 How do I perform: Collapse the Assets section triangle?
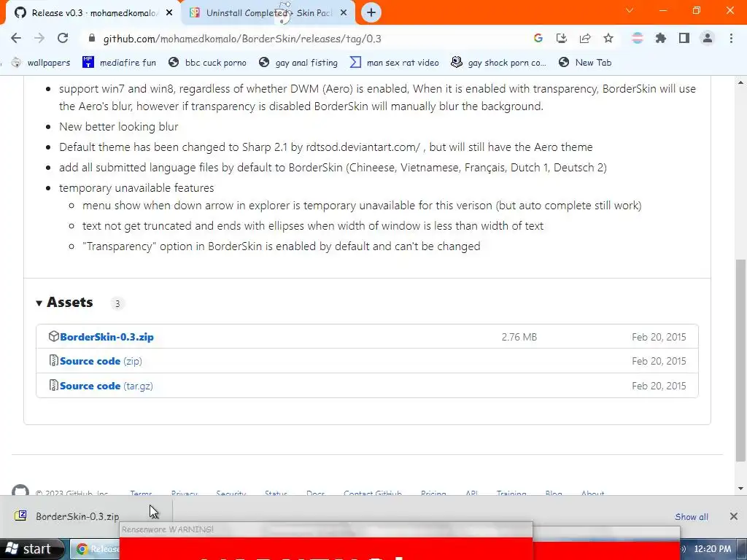click(x=39, y=303)
